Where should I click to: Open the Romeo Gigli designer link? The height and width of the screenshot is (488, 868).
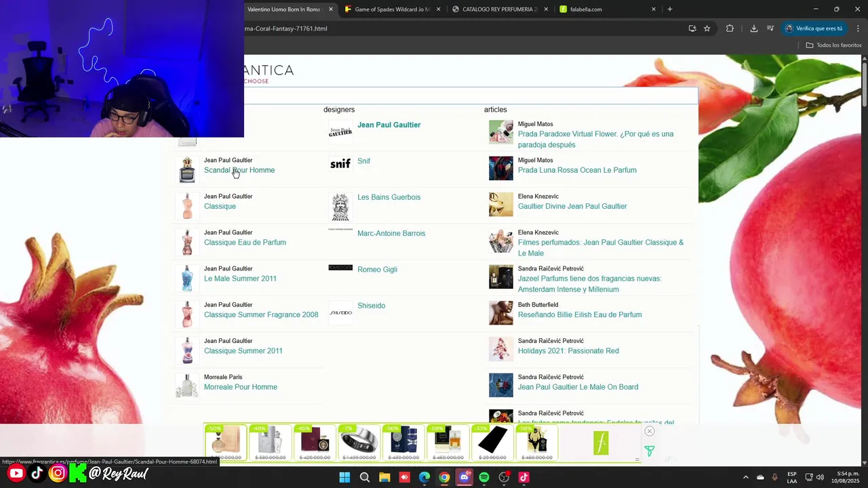tap(377, 270)
